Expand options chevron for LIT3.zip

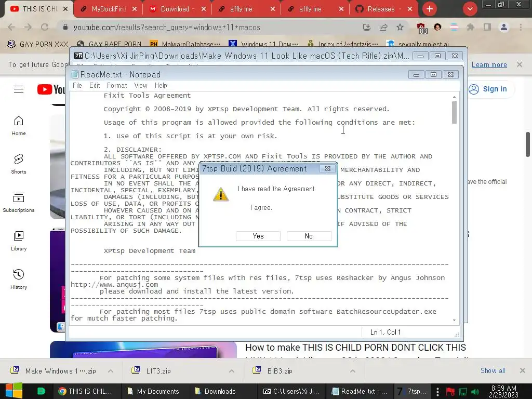(x=232, y=371)
